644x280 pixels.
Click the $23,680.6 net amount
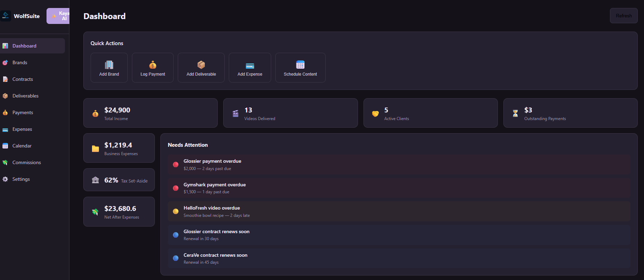coord(120,209)
